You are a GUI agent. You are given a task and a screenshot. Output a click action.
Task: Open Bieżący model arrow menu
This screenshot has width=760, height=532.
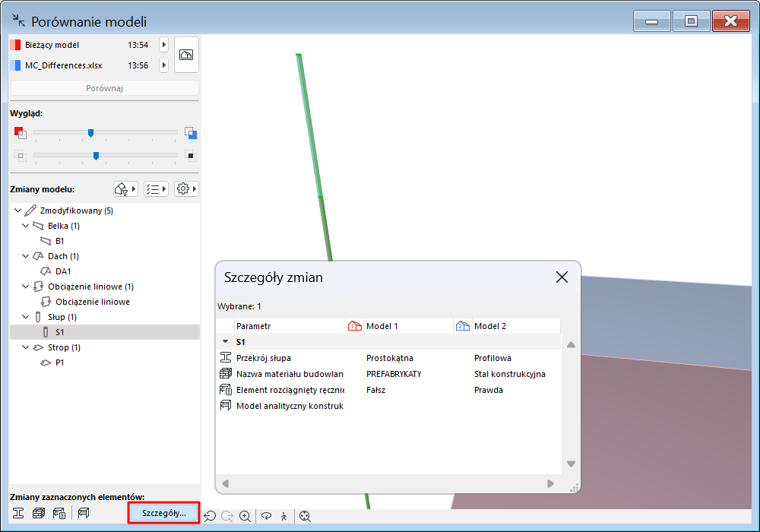click(164, 45)
